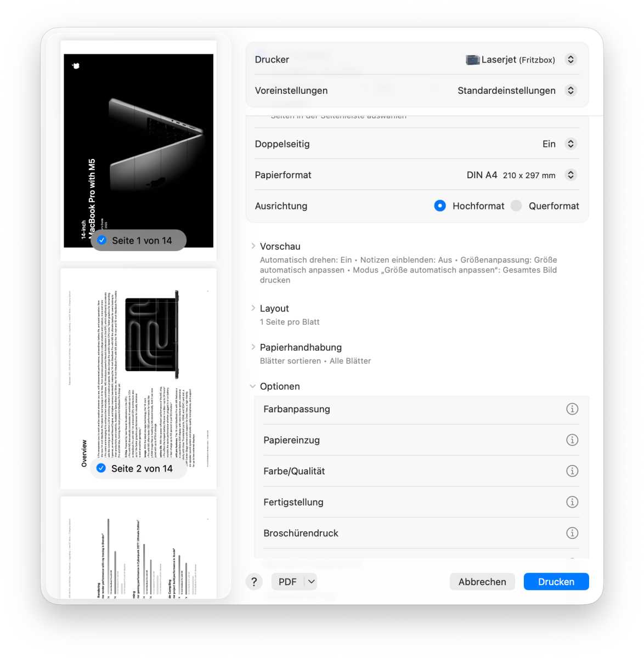
Task: Cancel printing via Abbrechen
Action: 482,581
